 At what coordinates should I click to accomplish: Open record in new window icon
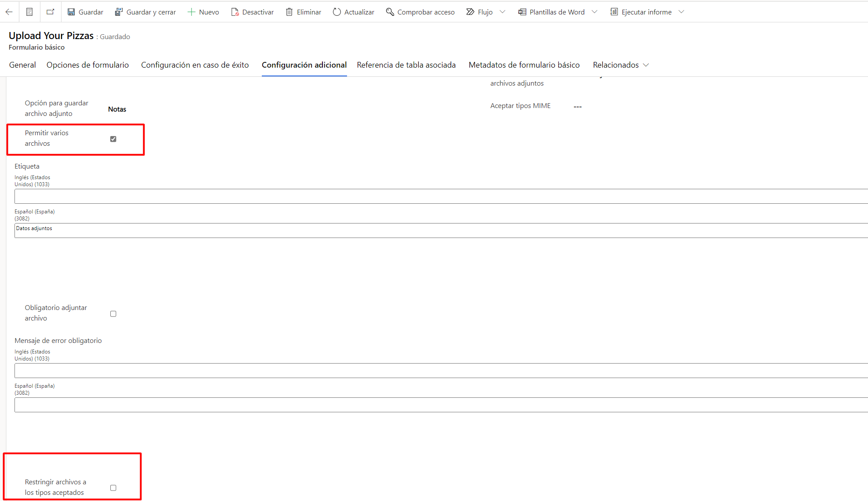click(51, 12)
